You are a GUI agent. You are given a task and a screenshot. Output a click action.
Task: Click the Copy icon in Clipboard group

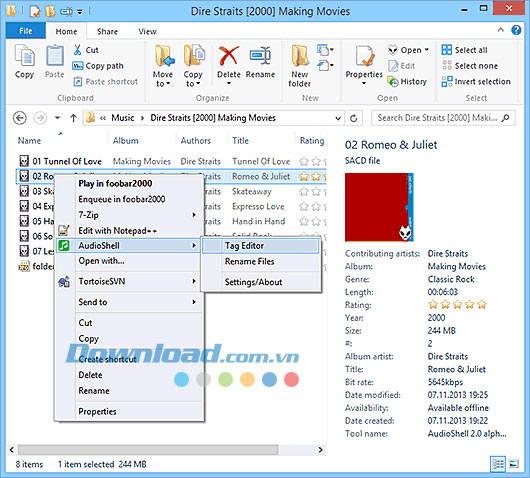[x=24, y=55]
